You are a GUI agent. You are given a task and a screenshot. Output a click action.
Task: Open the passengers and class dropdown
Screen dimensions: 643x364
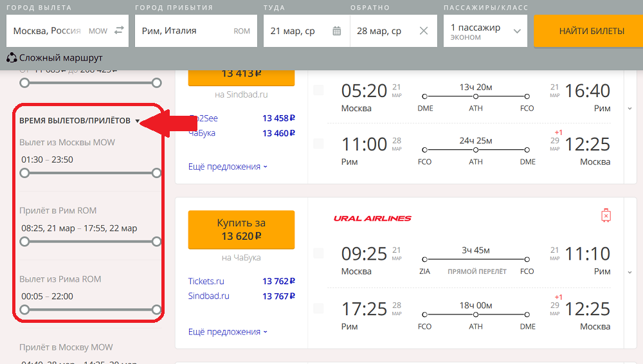(485, 31)
